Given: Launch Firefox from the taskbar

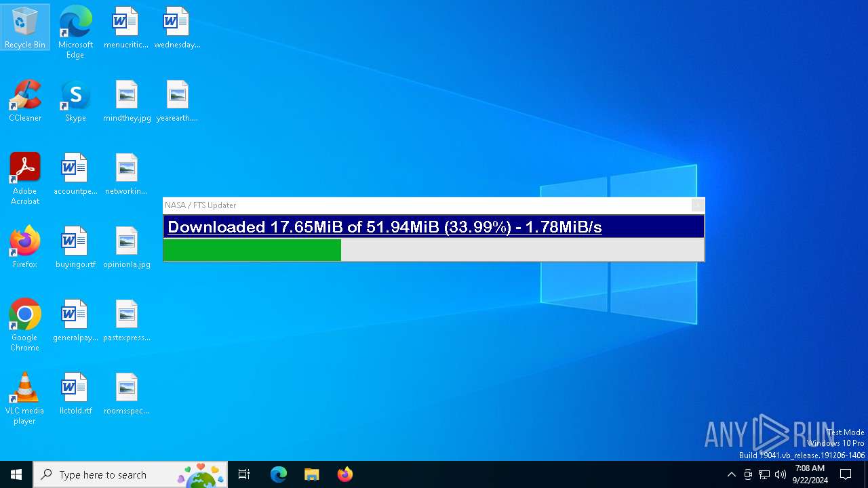Looking at the screenshot, I should 345,474.
